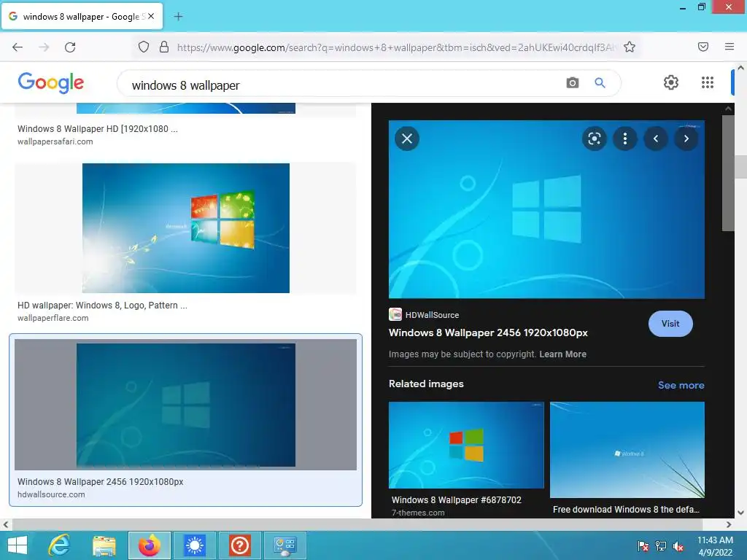Go back to the previous page
The height and width of the screenshot is (560, 747).
18,47
